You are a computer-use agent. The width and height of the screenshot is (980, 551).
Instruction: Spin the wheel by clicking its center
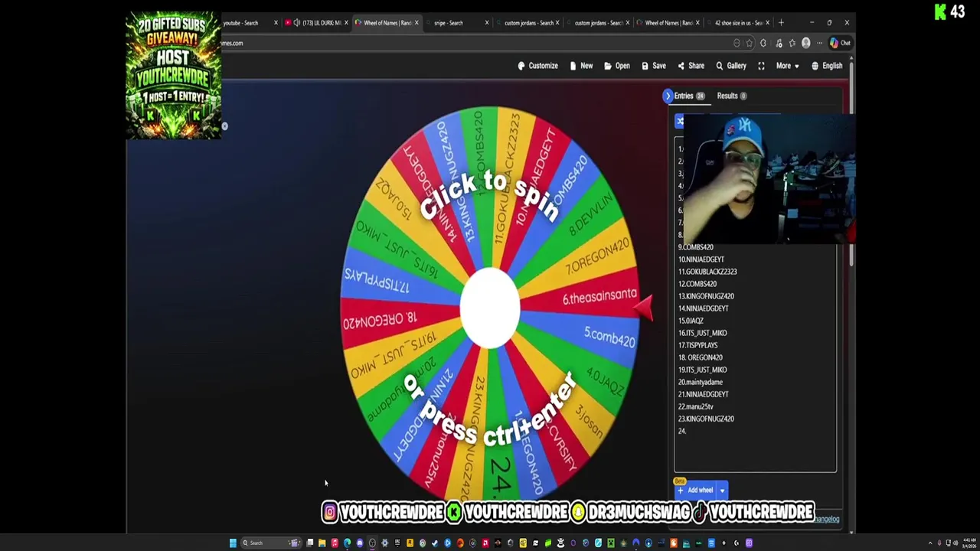pos(490,308)
